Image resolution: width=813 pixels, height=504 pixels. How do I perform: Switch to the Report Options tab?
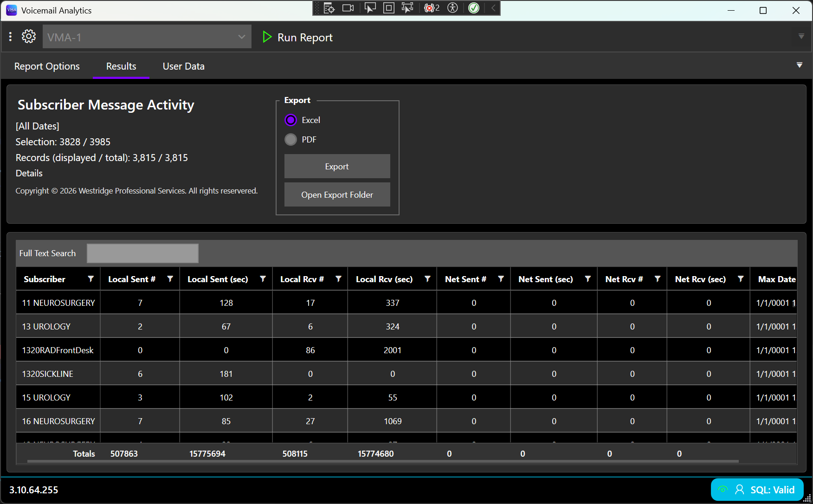click(47, 66)
